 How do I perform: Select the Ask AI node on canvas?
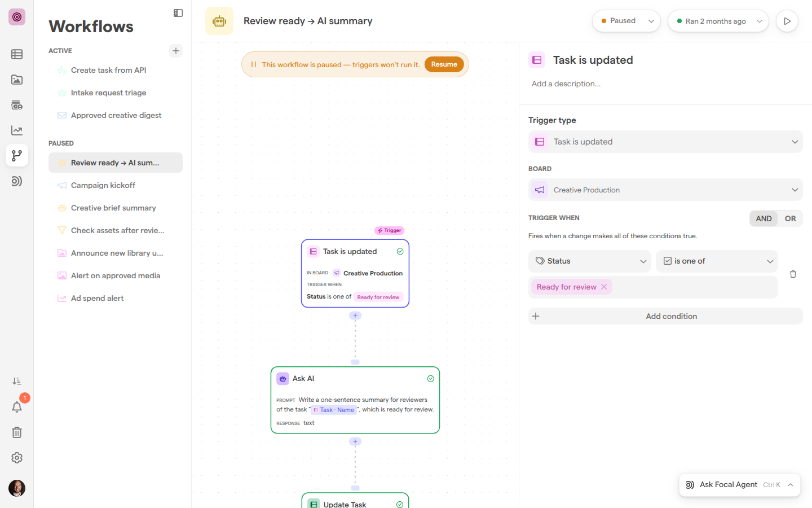pos(355,400)
